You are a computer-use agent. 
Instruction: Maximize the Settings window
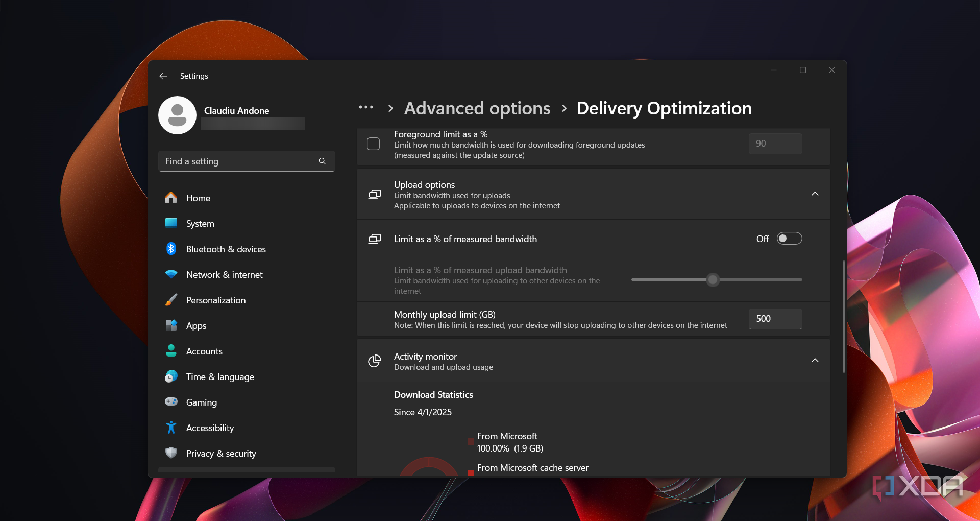coord(803,70)
